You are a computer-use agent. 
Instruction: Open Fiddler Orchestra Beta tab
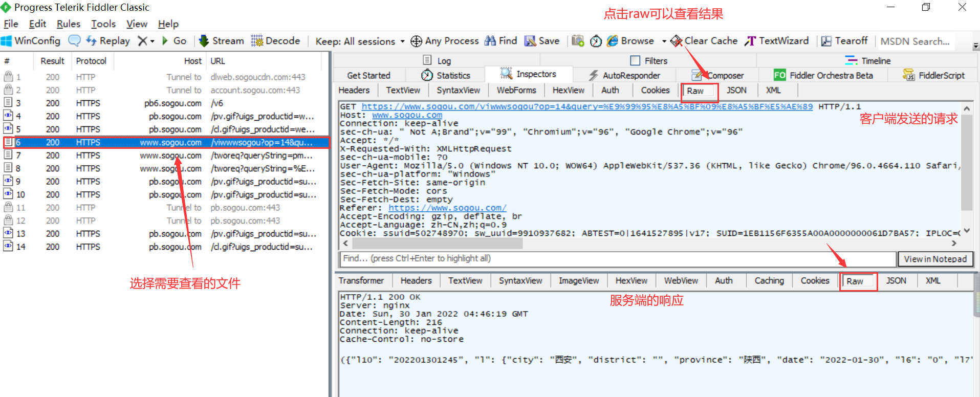coord(823,75)
